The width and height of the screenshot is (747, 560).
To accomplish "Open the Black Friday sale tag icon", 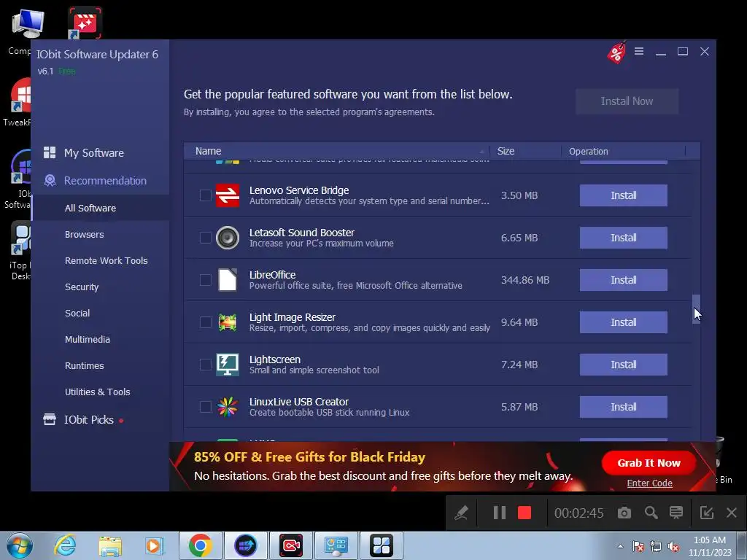I will [616, 52].
